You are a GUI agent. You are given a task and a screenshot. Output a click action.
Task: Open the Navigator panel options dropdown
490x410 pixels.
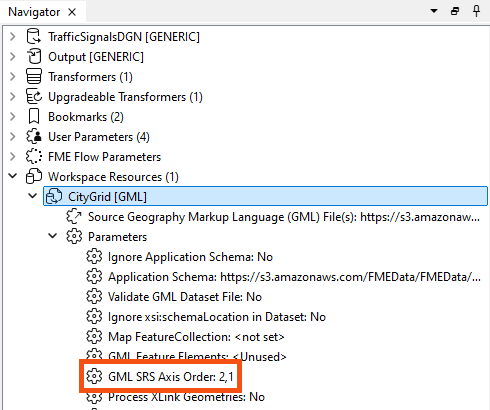[434, 11]
